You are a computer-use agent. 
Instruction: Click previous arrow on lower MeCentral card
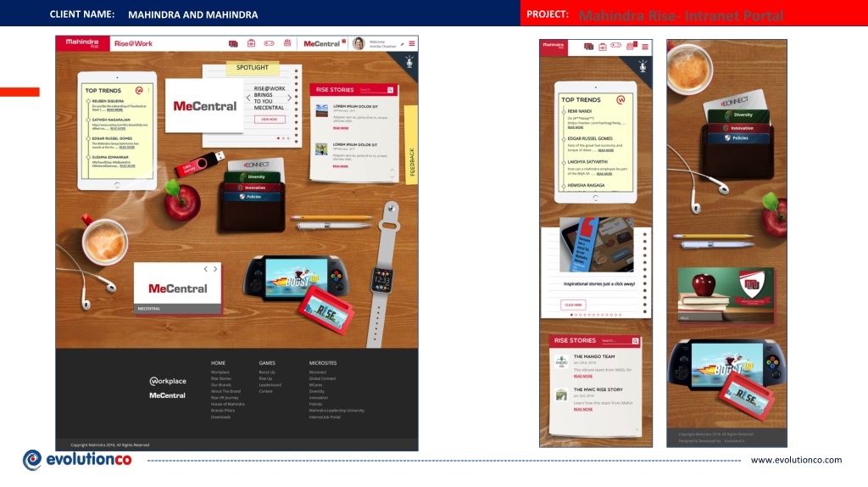tap(205, 269)
